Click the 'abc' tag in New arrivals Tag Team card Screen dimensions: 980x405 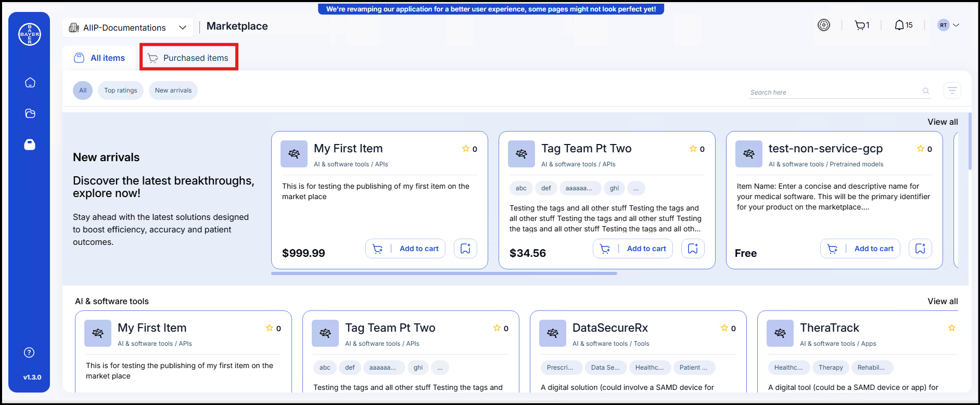pyautogui.click(x=521, y=188)
